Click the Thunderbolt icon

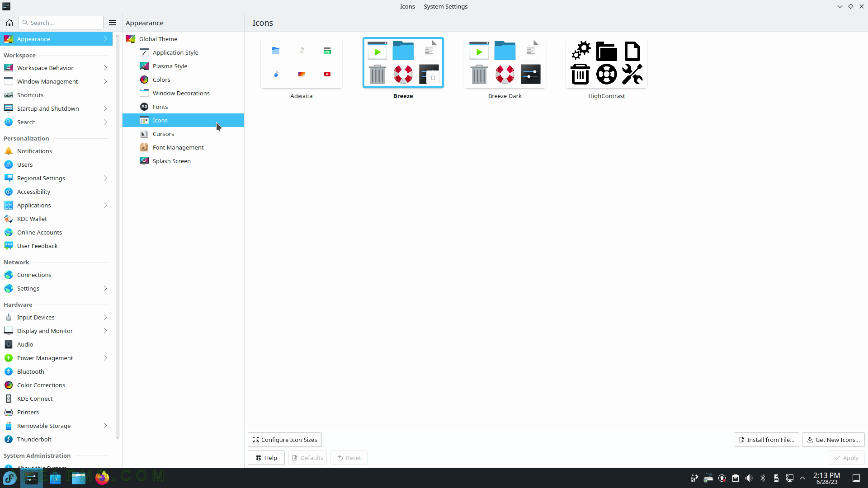(9, 439)
